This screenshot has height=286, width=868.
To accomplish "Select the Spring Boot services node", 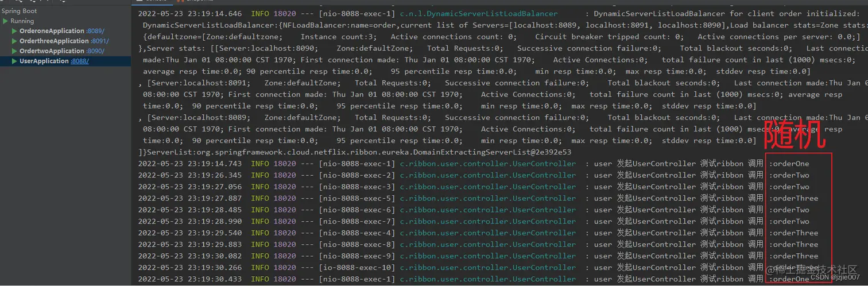I will (18, 11).
